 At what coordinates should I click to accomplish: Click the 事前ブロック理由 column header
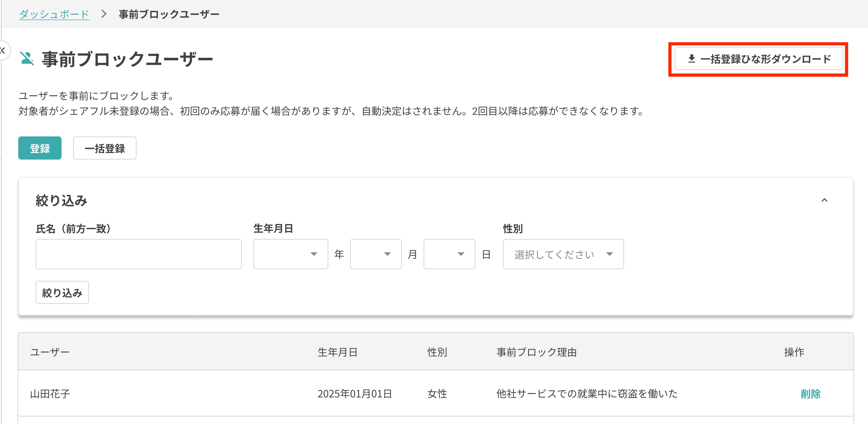[x=537, y=352]
